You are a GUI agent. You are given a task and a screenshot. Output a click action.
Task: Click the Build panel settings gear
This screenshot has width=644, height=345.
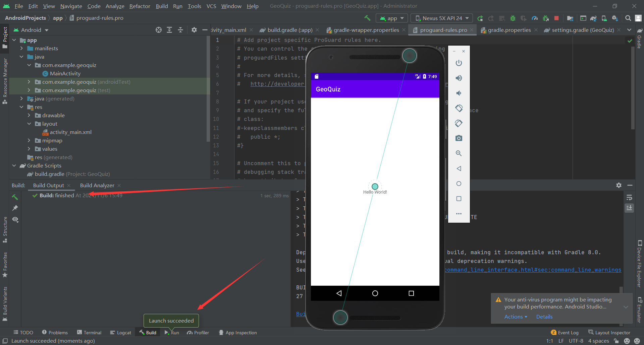click(619, 185)
